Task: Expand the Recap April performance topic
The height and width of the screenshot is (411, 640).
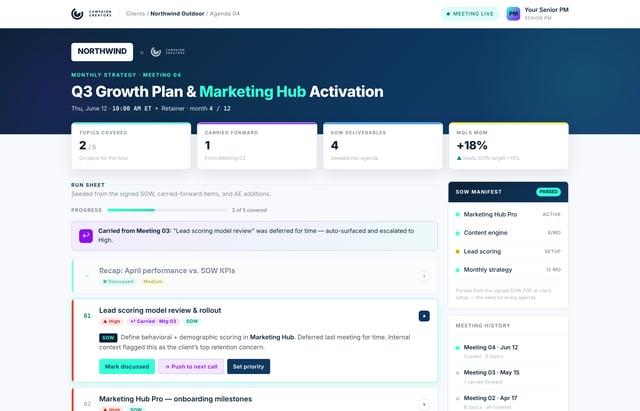Action: click(x=424, y=276)
